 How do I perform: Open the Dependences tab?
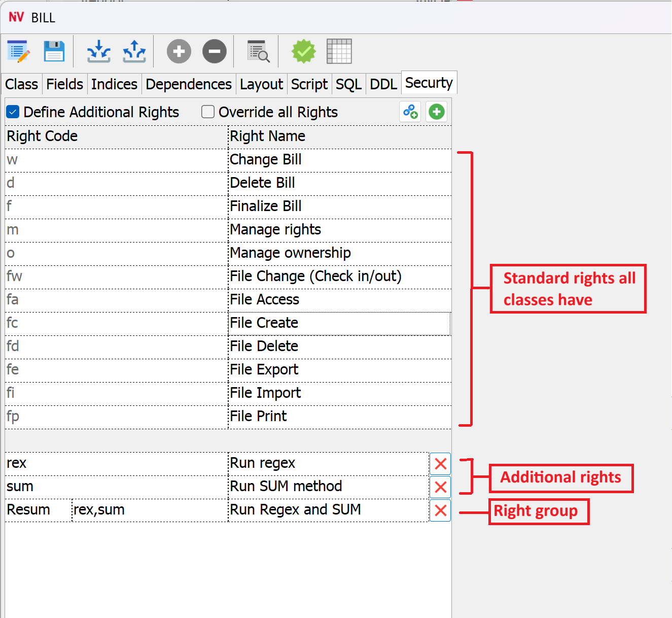point(188,84)
